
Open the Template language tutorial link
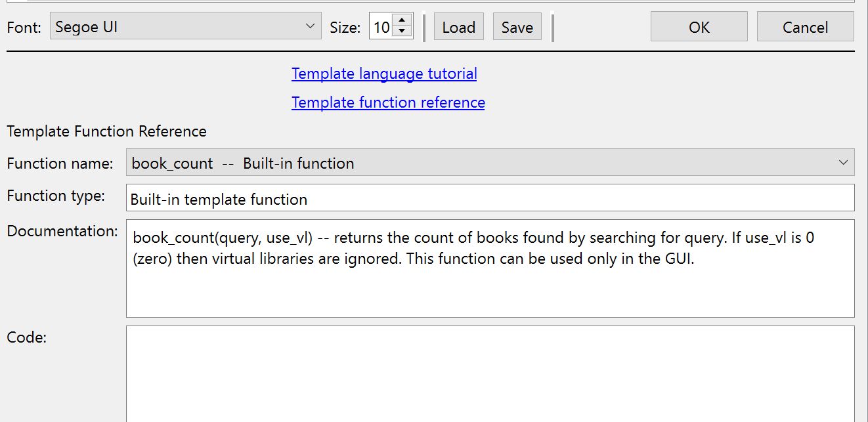point(384,74)
